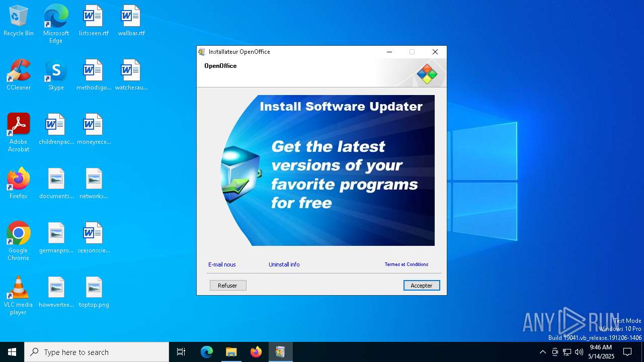Select the childrenpac document on desktop
Screen dimensions: 644x362
click(56, 129)
